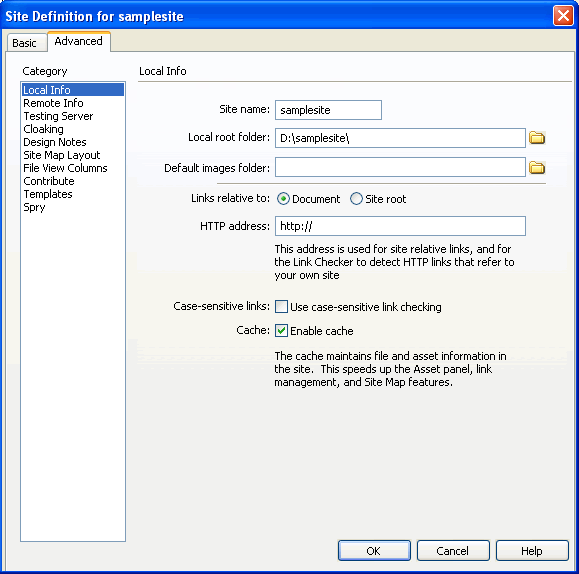The width and height of the screenshot is (579, 574).
Task: Click the HTTP address text field
Action: (x=400, y=226)
